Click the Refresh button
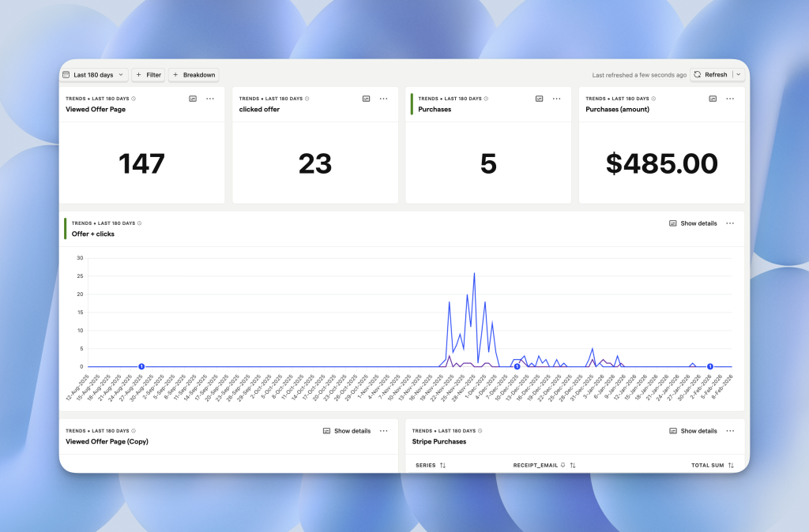 coord(710,75)
